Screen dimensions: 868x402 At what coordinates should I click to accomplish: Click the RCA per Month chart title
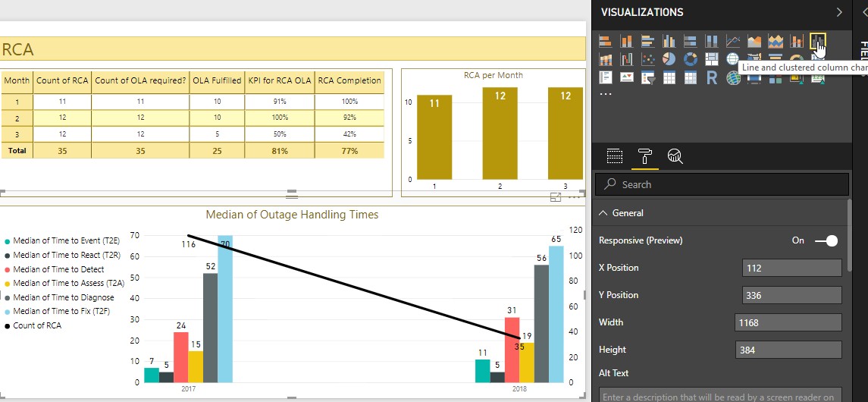click(x=494, y=75)
